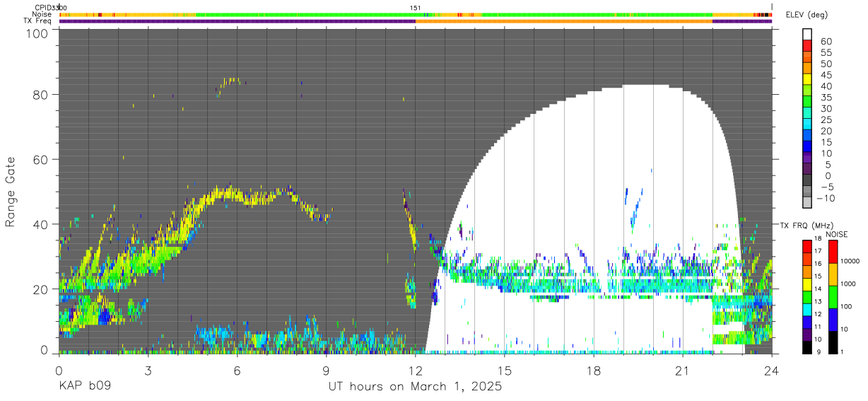Viewport: 868px width, 401px height.
Task: Click the "151" CPID value above the plot
Action: pyautogui.click(x=416, y=8)
